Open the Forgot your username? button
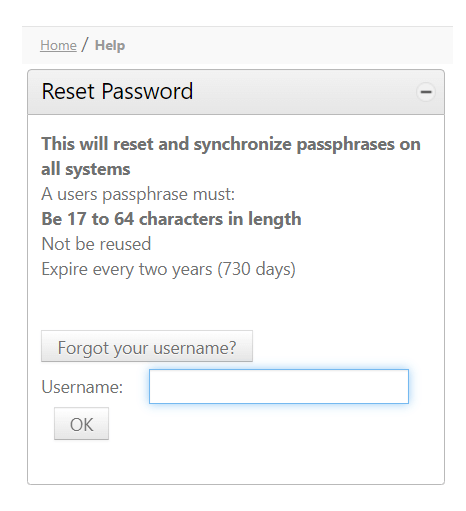This screenshot has height=511, width=466. [x=147, y=346]
